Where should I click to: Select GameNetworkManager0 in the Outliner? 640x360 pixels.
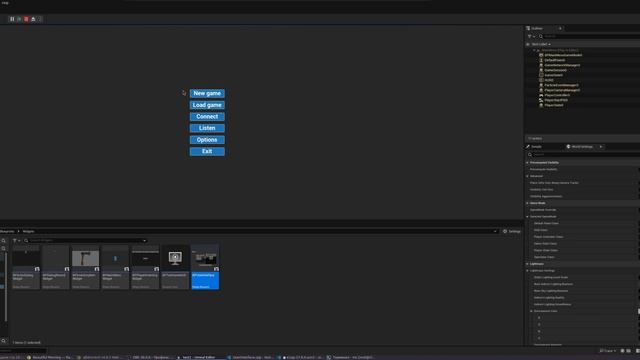click(562, 65)
